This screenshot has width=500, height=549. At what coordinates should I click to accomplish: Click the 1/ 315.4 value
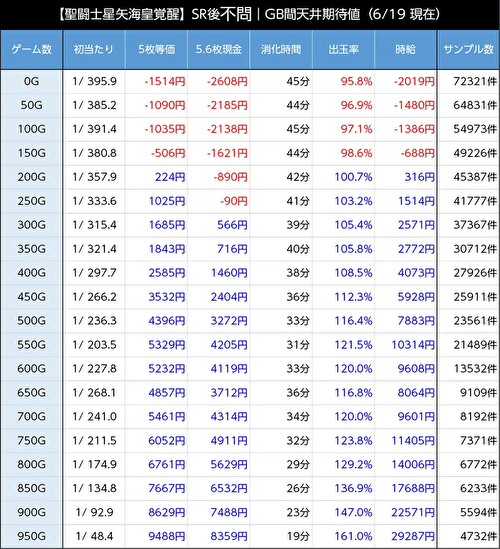pos(94,225)
